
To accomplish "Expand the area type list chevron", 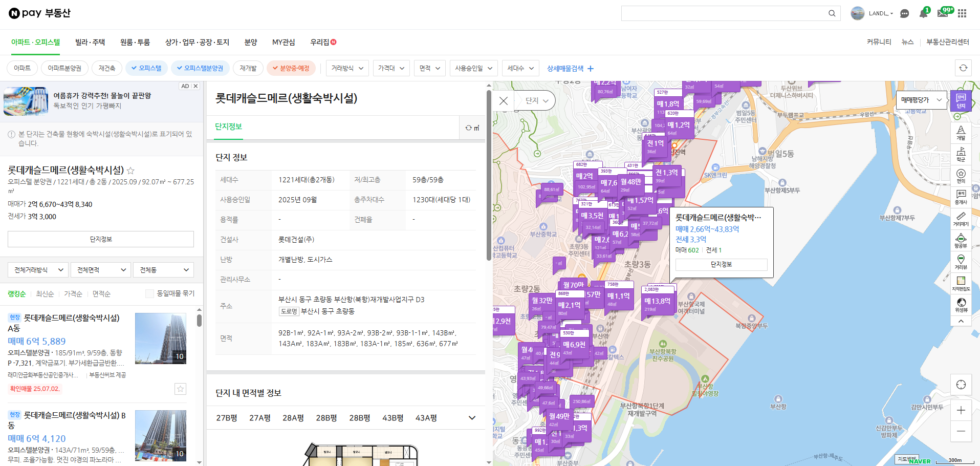I will [x=472, y=418].
